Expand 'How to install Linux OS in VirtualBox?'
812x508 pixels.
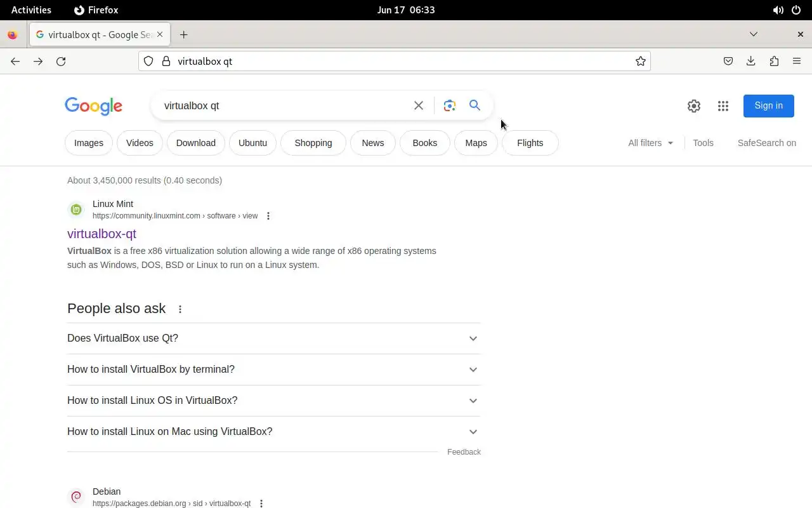[273, 401]
